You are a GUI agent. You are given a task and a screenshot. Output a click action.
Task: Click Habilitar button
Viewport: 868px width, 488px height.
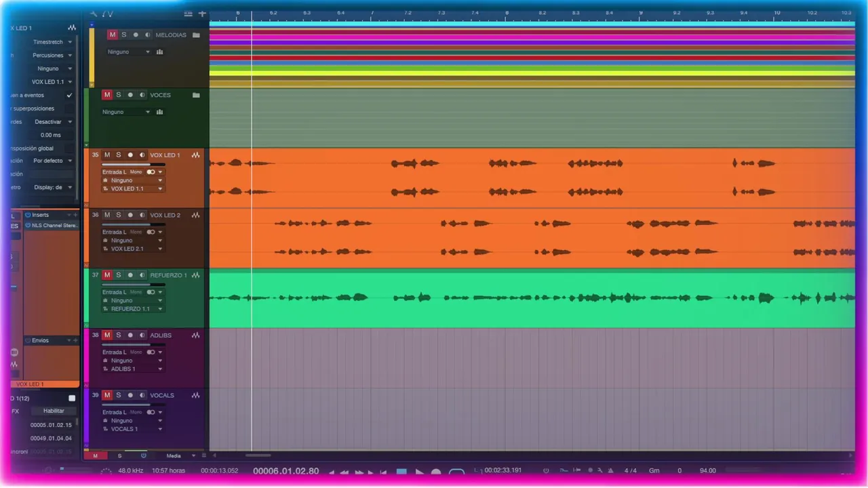[x=54, y=411]
